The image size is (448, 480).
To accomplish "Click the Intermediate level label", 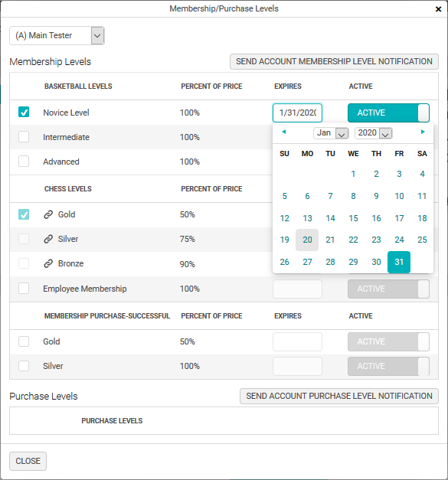I will (x=66, y=137).
